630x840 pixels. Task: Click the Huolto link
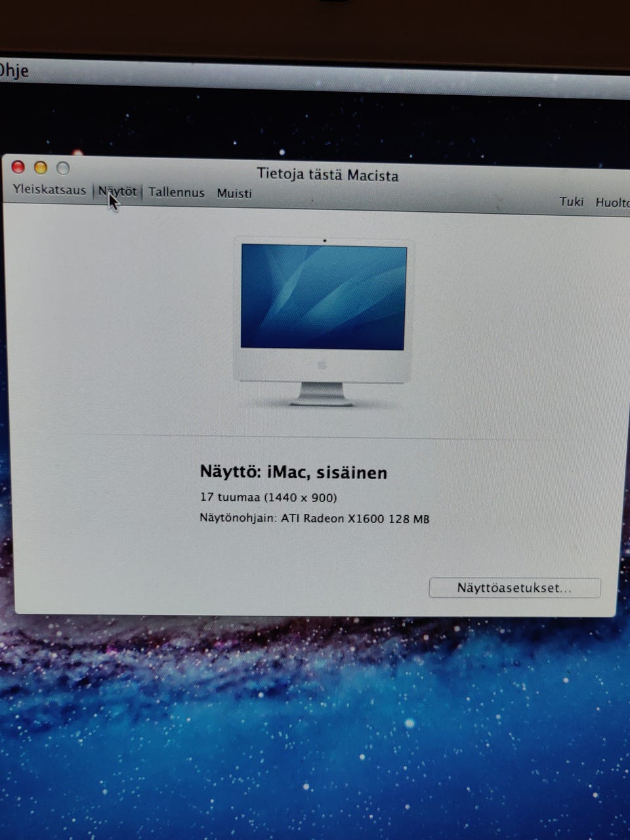coord(612,202)
